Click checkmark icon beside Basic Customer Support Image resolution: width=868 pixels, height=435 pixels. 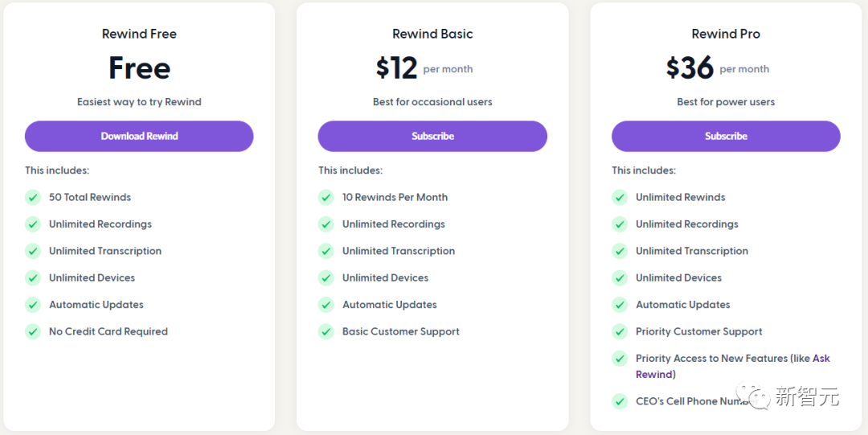326,332
